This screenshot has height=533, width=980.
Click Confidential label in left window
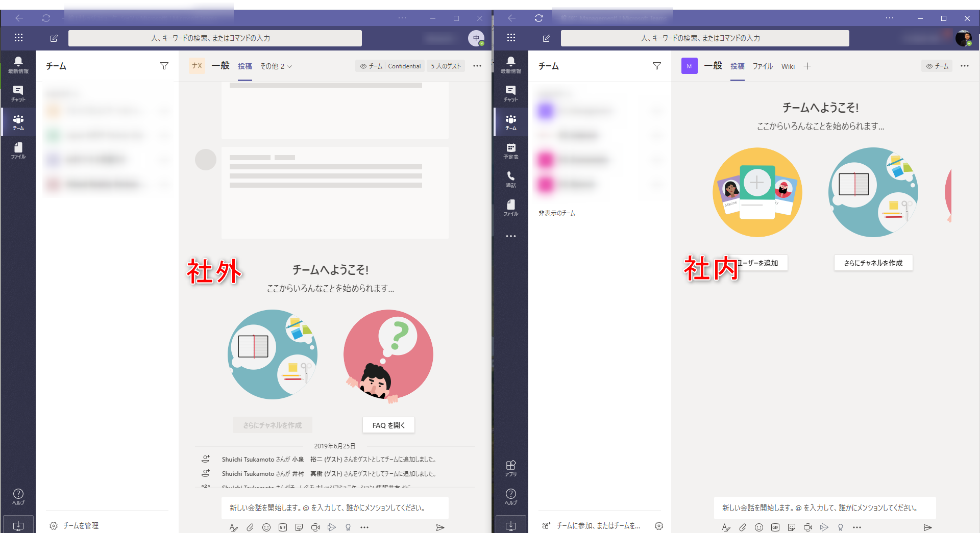click(x=404, y=66)
